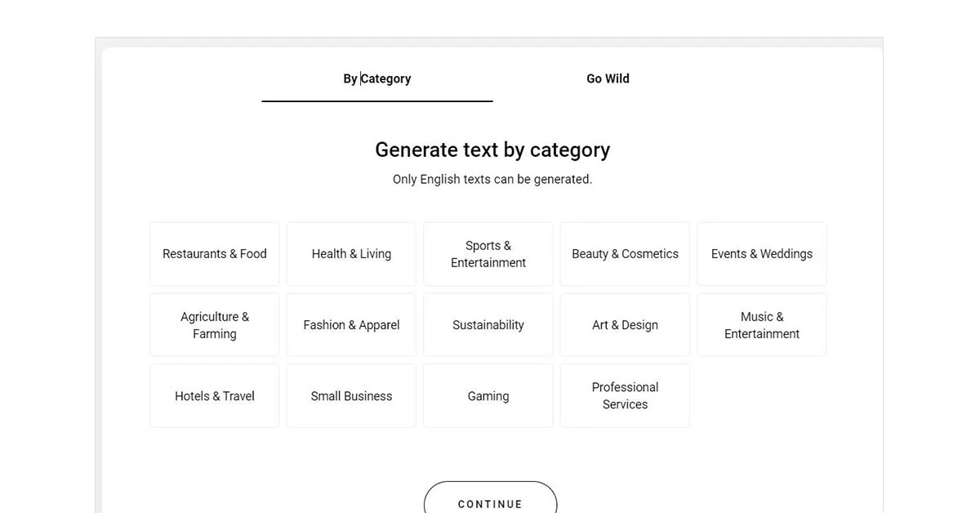
Task: Switch to the Go Wild tab
Action: (608, 78)
